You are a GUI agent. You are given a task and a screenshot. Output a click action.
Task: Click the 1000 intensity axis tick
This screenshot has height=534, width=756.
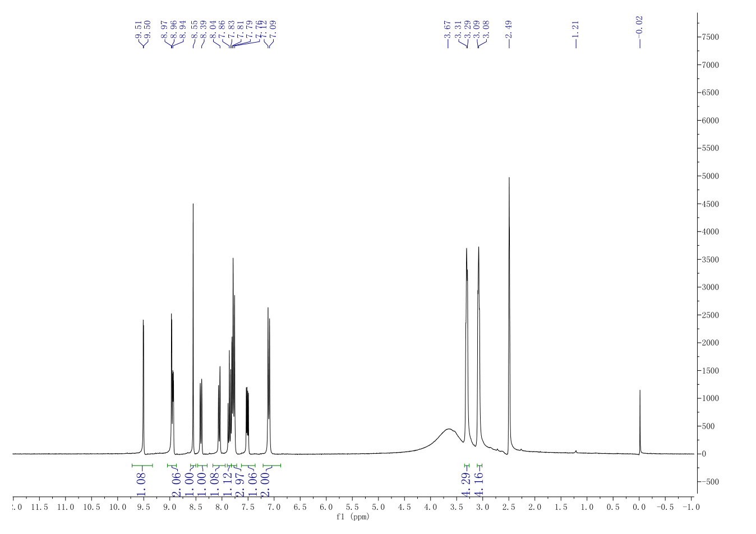click(x=711, y=398)
